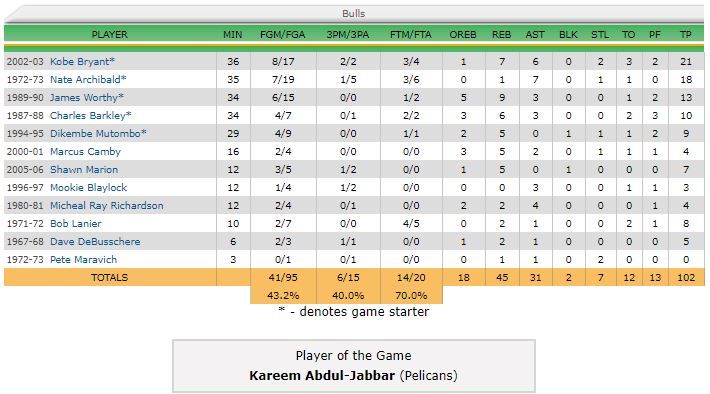Screen dimensions: 710x394
Task: Open James Worthy player link
Action: click(x=84, y=98)
